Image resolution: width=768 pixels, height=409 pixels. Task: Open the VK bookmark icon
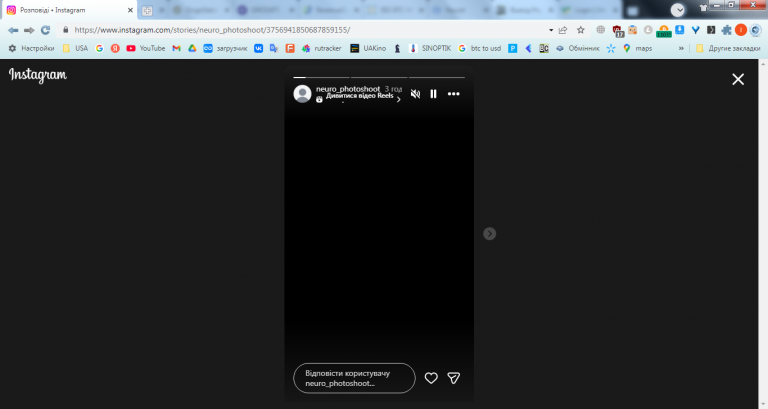coord(259,48)
